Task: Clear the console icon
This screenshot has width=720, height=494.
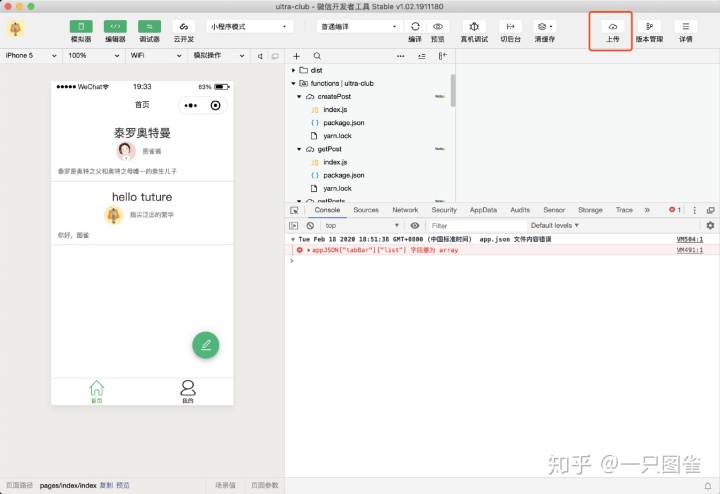Action: point(310,225)
